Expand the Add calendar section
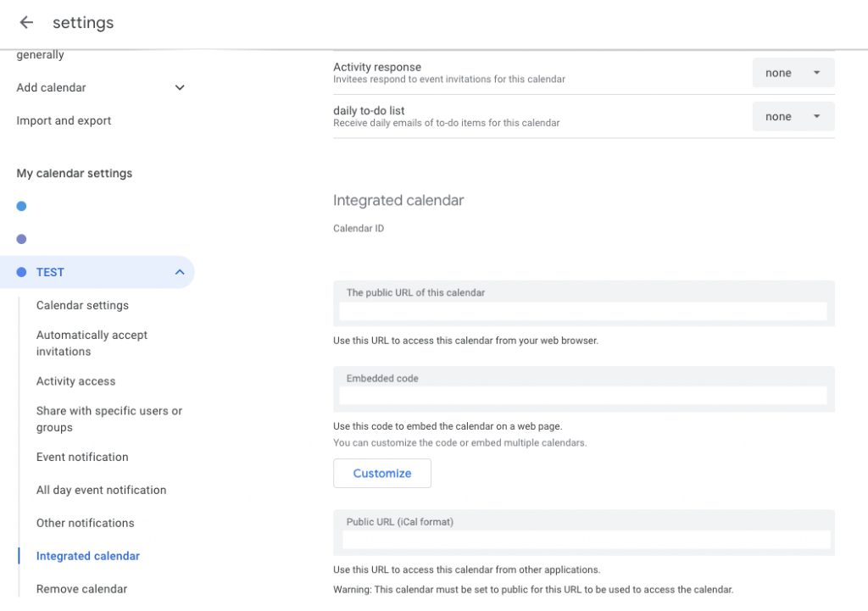Image resolution: width=868 pixels, height=611 pixels. click(x=179, y=87)
